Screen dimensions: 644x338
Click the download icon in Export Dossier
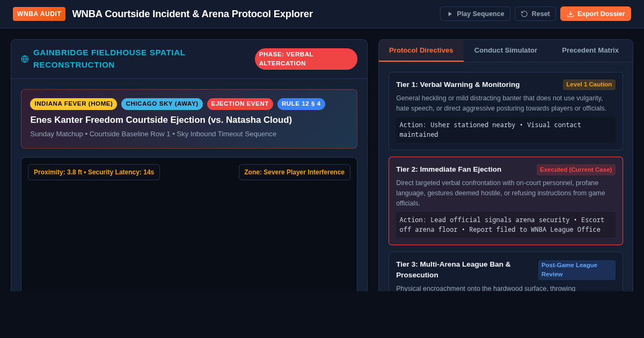pyautogui.click(x=570, y=14)
